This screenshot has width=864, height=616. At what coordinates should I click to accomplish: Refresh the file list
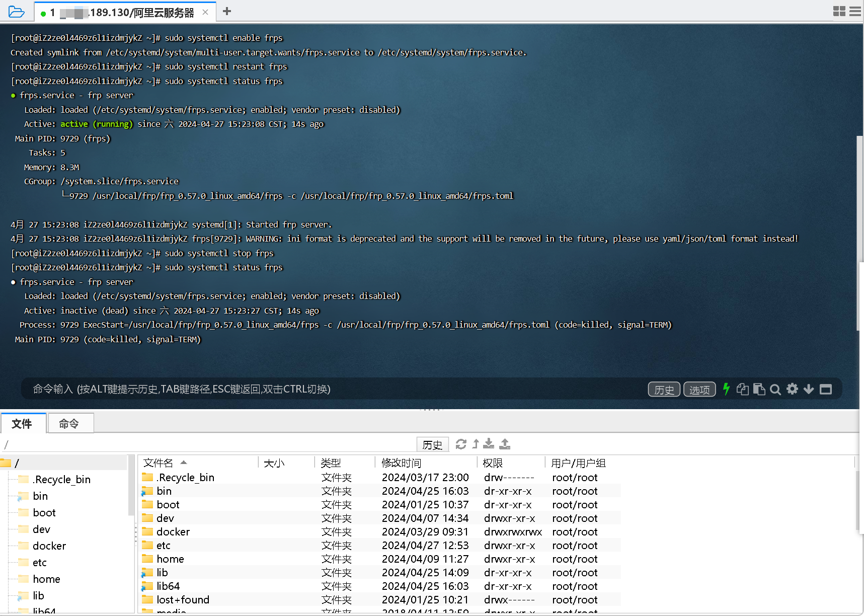click(x=461, y=444)
